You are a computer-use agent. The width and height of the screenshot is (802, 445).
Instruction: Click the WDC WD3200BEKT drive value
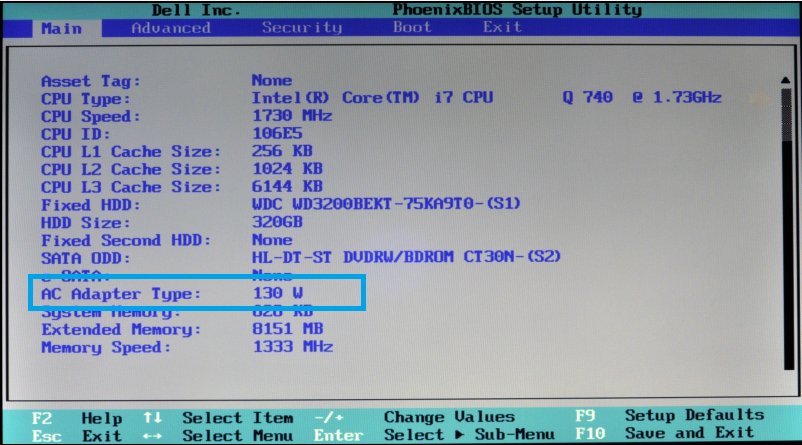[x=386, y=204]
